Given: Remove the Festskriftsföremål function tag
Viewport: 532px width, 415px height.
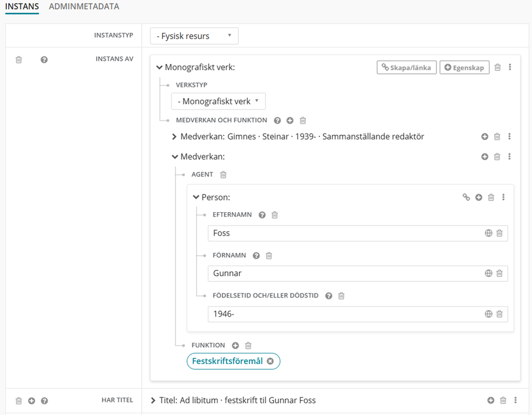Looking at the screenshot, I should point(270,362).
